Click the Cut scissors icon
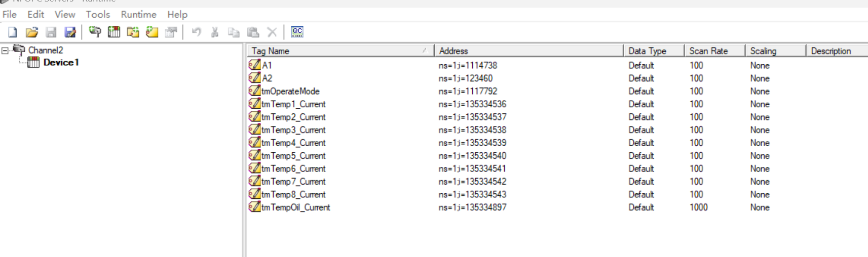The width and height of the screenshot is (868, 257). click(215, 32)
